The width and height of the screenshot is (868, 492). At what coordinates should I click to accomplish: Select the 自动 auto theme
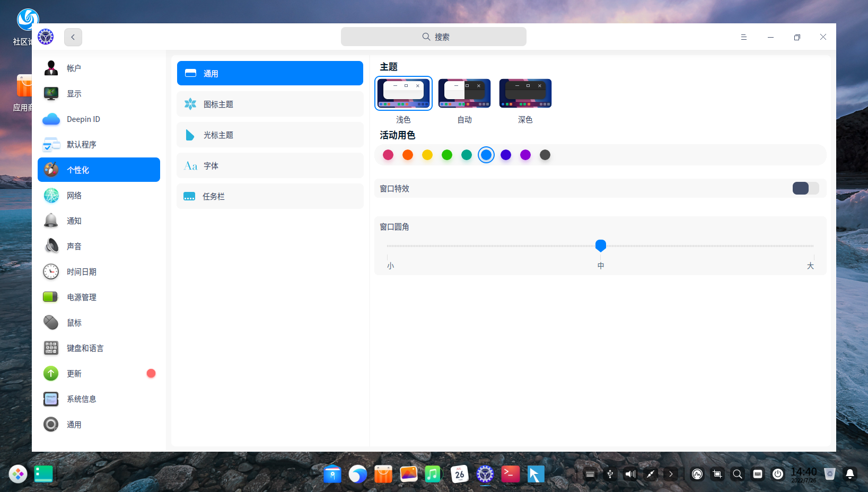click(x=464, y=94)
